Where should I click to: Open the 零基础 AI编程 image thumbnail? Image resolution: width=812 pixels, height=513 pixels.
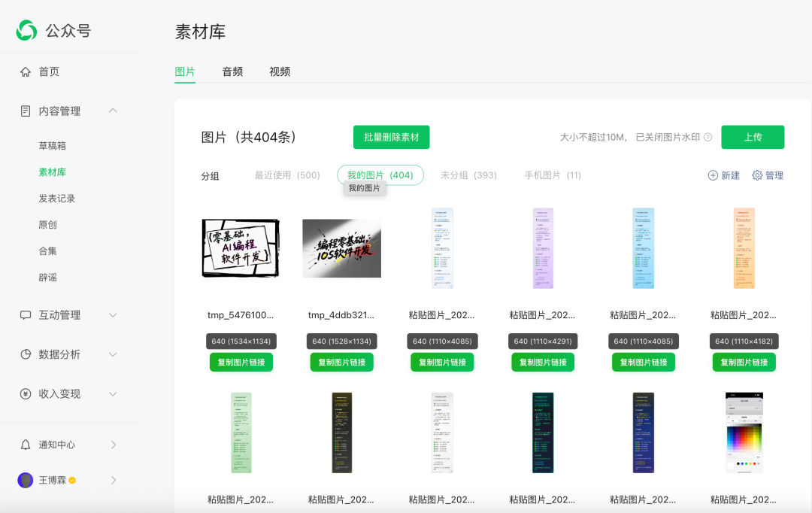click(241, 248)
